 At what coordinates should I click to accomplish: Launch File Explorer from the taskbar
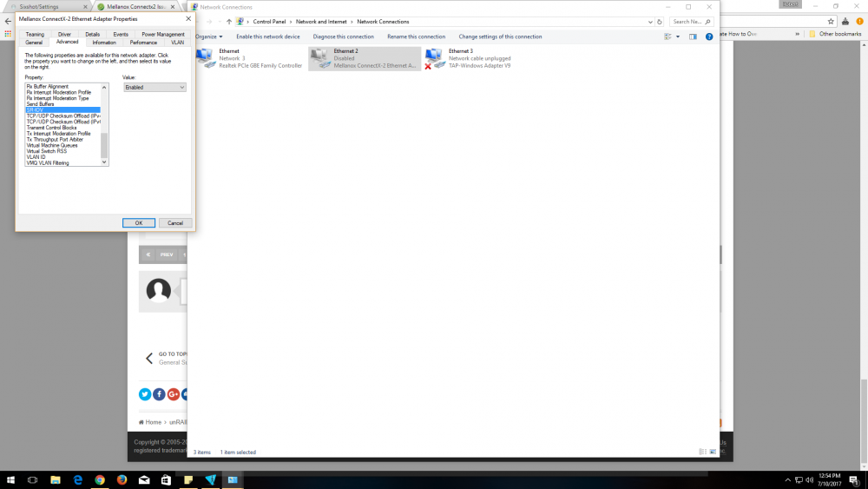(56, 479)
